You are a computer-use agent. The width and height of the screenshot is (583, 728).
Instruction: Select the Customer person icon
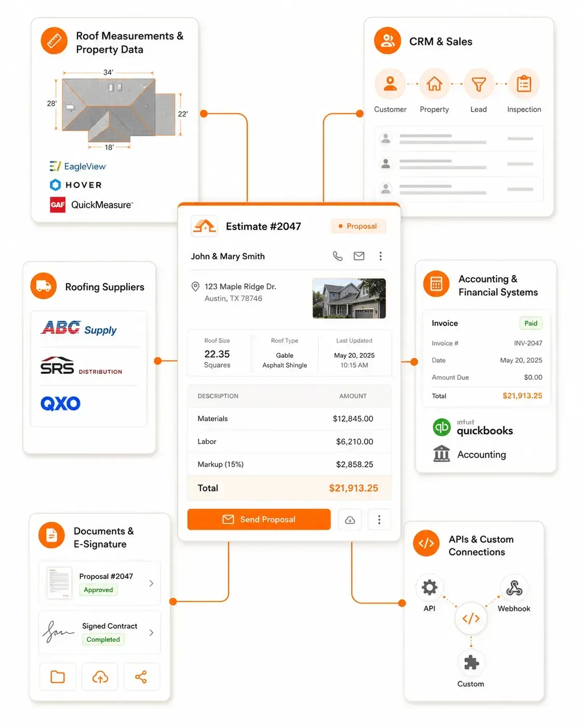click(x=390, y=84)
